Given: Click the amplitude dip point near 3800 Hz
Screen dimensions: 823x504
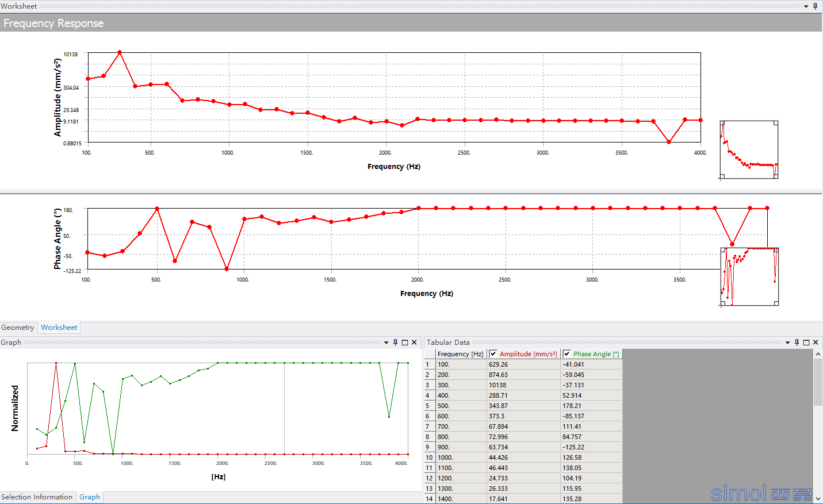Looking at the screenshot, I should [x=669, y=141].
